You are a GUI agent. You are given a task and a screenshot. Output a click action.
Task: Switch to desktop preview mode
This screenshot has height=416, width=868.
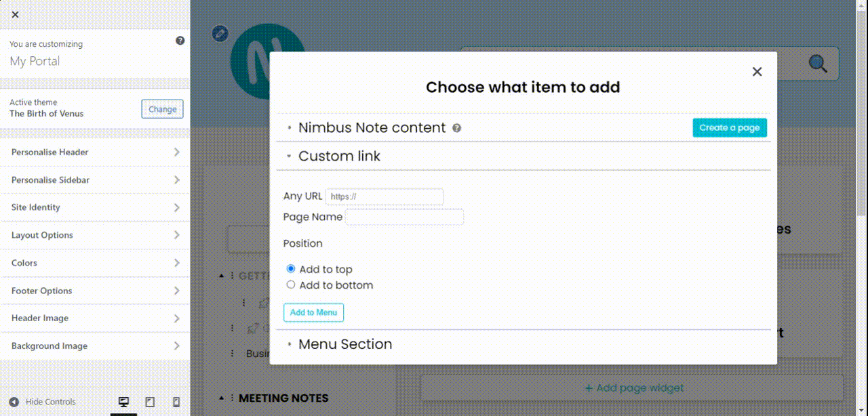123,402
